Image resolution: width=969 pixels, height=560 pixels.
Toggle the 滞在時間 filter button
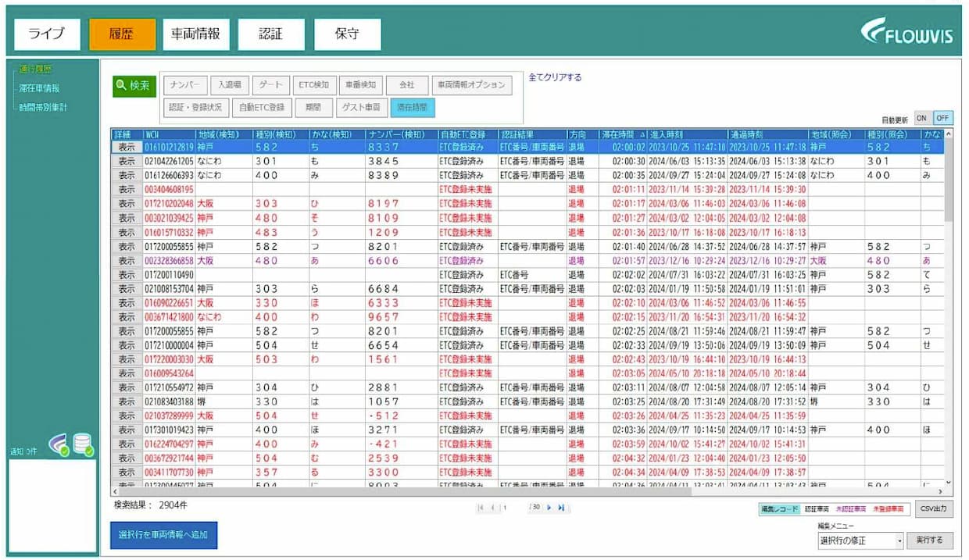(x=413, y=106)
